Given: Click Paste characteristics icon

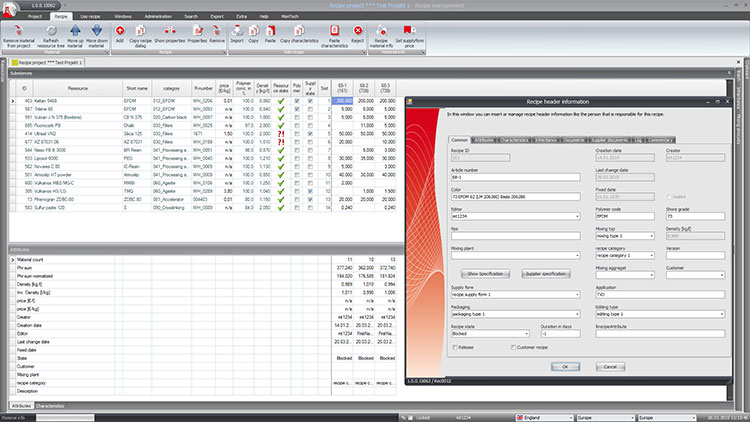Looking at the screenshot, I should (334, 31).
